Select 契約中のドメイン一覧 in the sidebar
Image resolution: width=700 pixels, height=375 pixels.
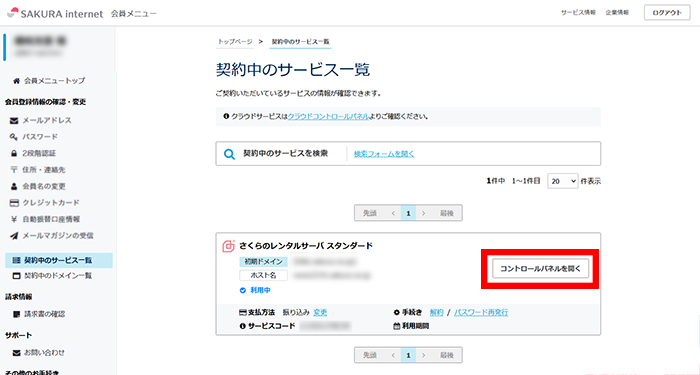[x=58, y=276]
